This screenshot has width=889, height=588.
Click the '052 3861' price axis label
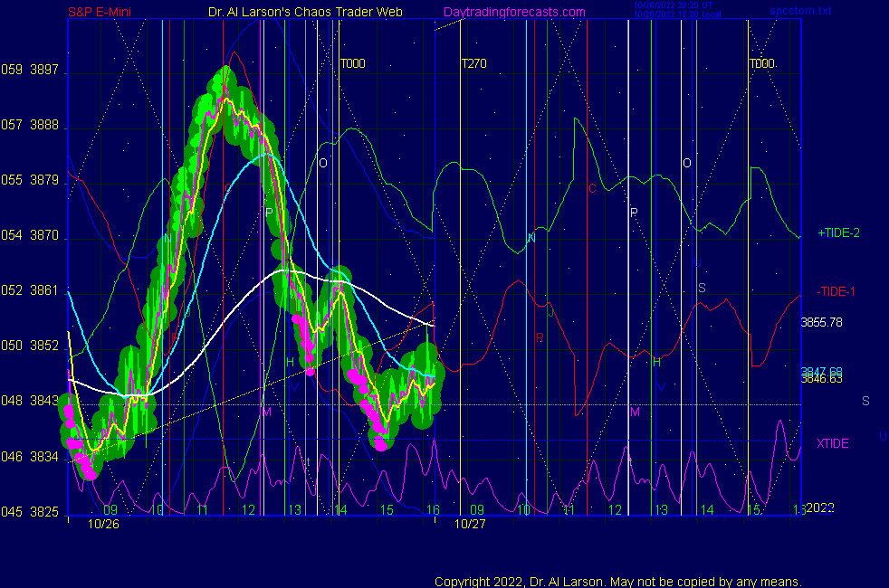pos(30,290)
